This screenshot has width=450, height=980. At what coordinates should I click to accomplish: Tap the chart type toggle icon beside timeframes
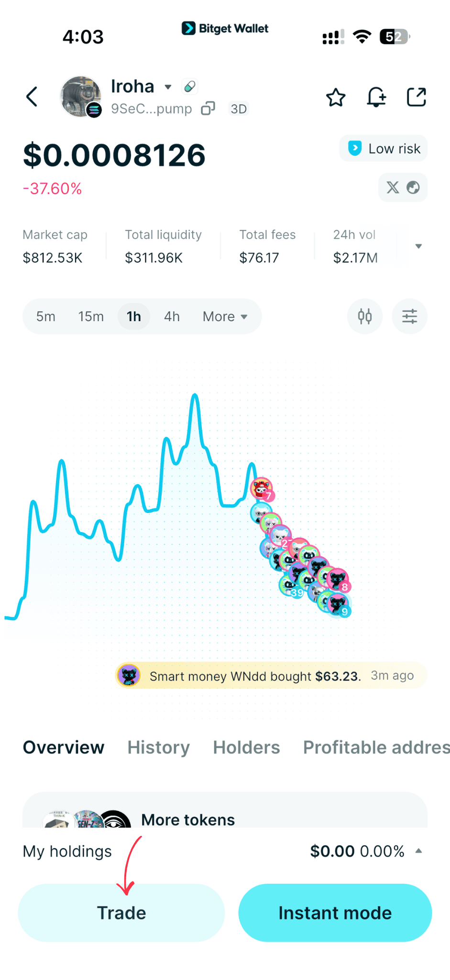point(365,316)
